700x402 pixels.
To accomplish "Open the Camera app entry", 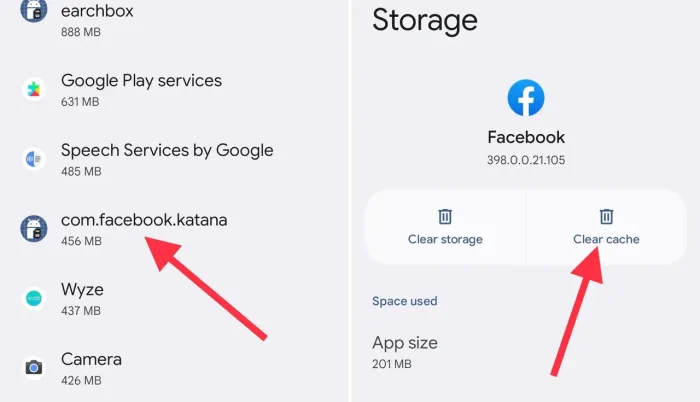I will coord(174,368).
